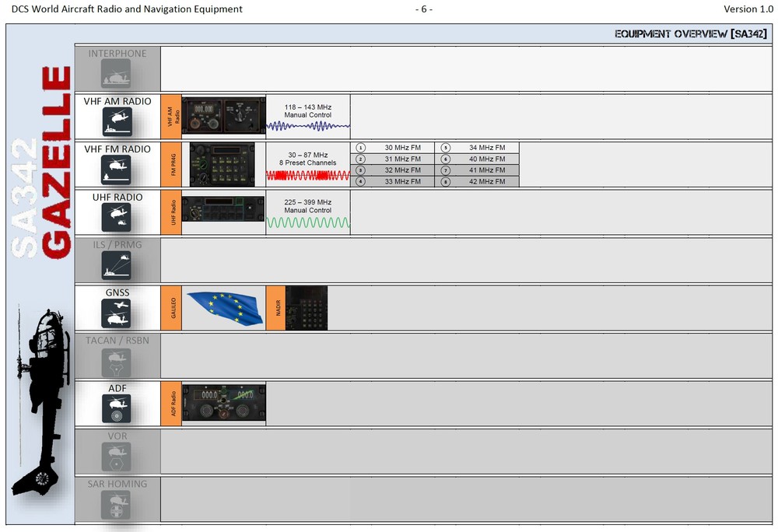
Task: Click the SAR HOMING row label
Action: (117, 484)
